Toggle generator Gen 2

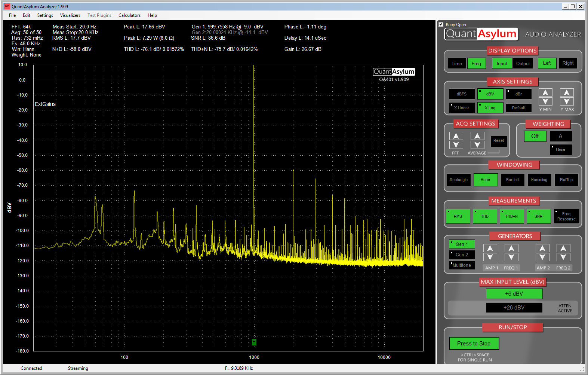tap(462, 255)
